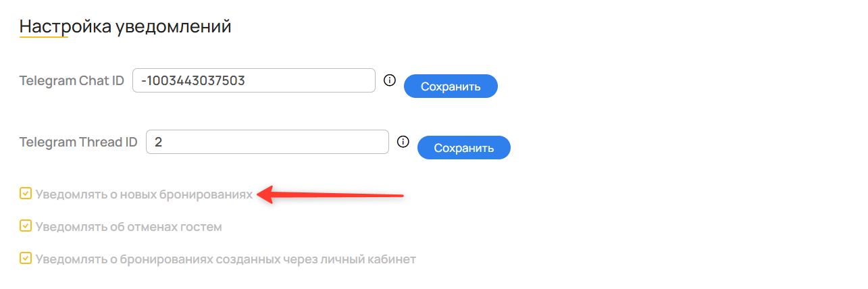Uncheck the guest cancellations notification checkbox
Viewport: 868px width, 289px height.
pyautogui.click(x=26, y=226)
